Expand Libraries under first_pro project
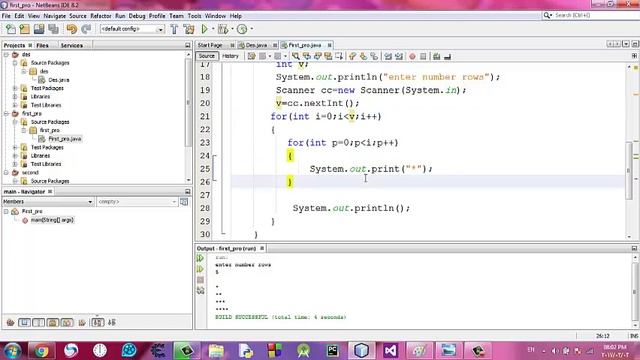 click(x=15, y=156)
